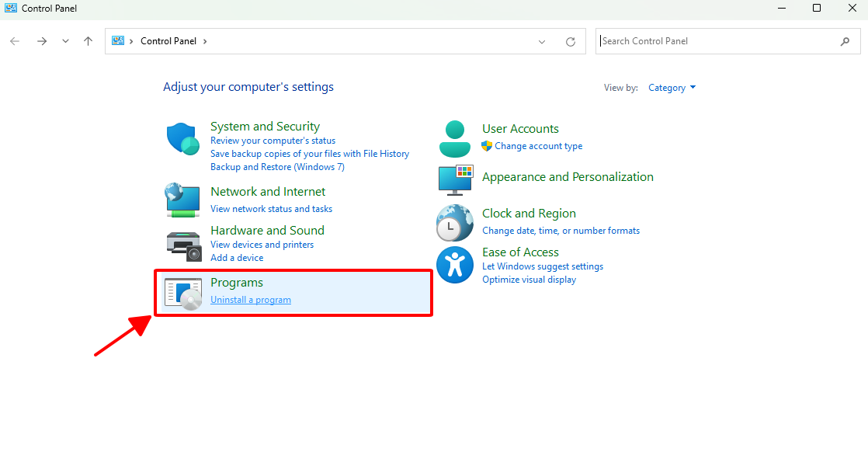Click Control Panel breadcrumb in address bar

coord(168,41)
